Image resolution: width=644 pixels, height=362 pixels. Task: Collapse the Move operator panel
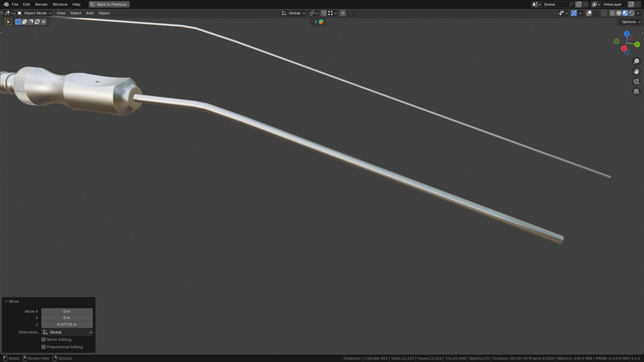(6, 301)
